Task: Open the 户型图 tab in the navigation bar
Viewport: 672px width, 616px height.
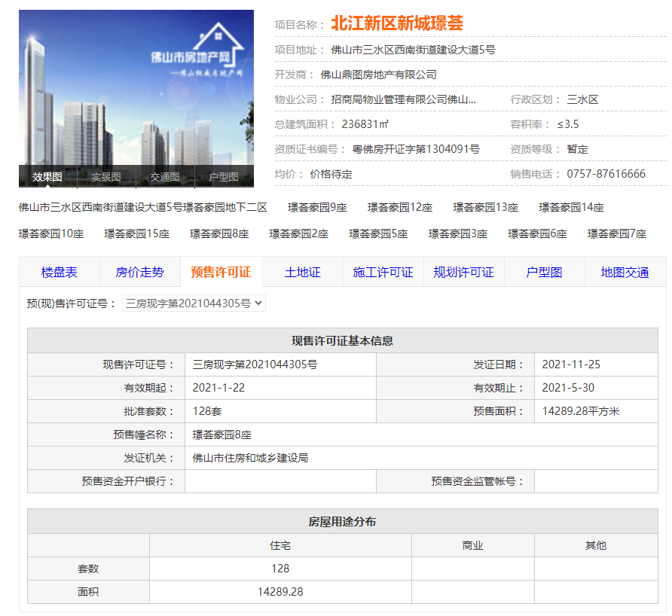Action: 544,272
